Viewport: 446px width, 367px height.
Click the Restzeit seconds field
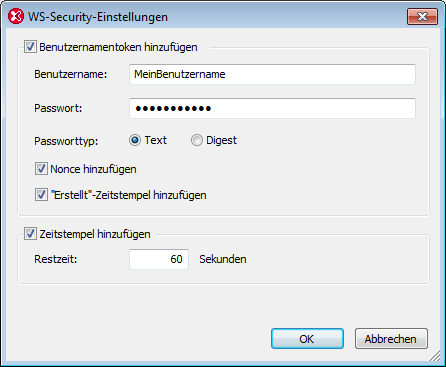159,259
